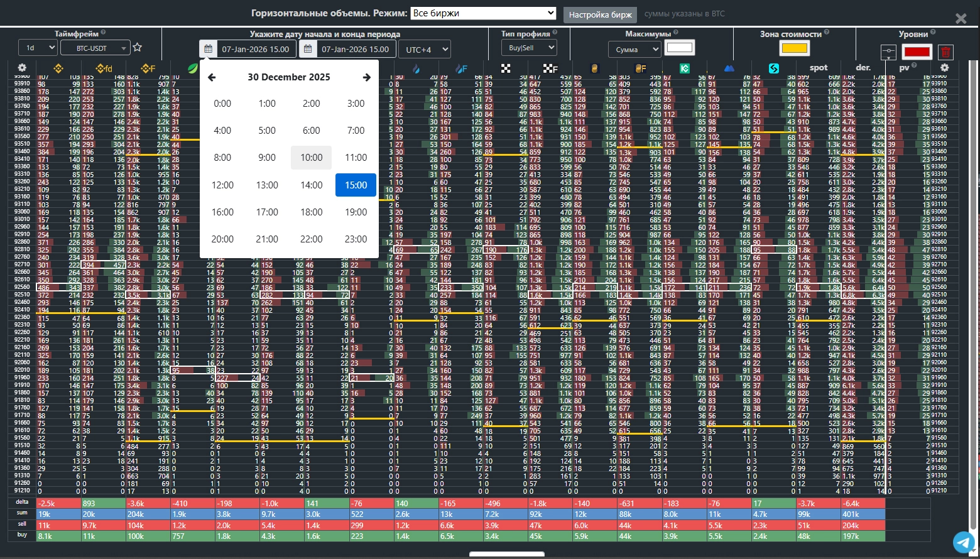The height and width of the screenshot is (559, 980).
Task: Open the Telegram chat bubble icon
Action: [x=963, y=542]
